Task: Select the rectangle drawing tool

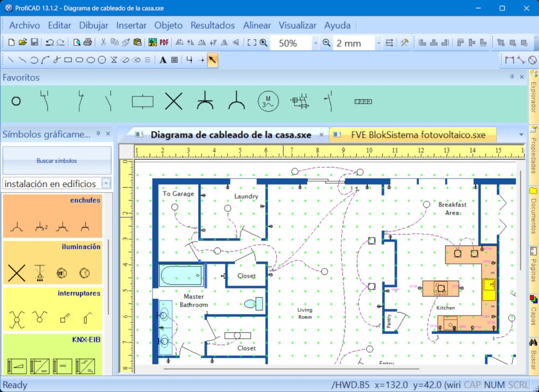Action: pos(68,60)
